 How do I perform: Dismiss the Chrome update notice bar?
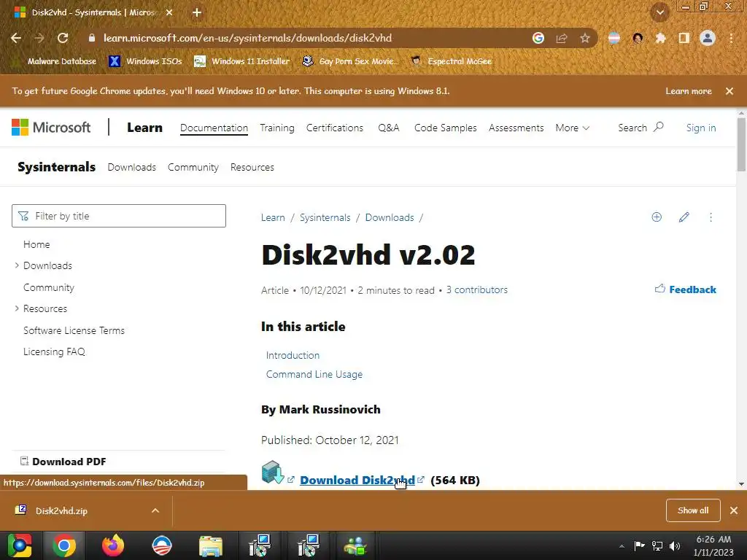729,91
